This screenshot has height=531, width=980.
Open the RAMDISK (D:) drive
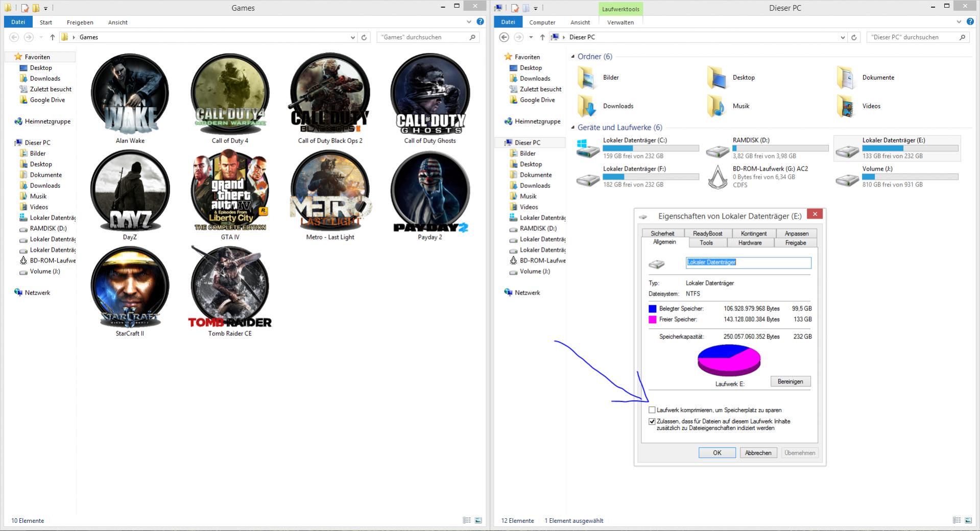click(x=767, y=148)
